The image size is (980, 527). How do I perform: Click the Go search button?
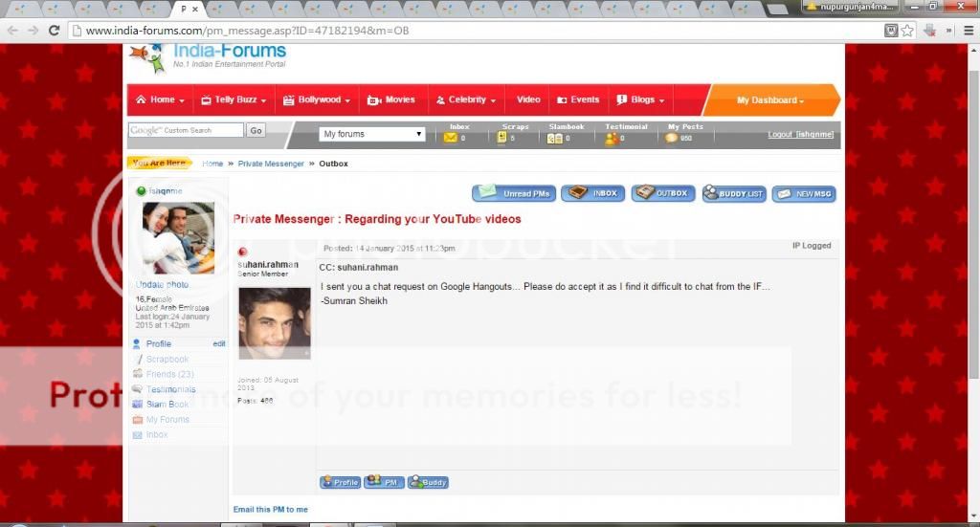[x=256, y=130]
